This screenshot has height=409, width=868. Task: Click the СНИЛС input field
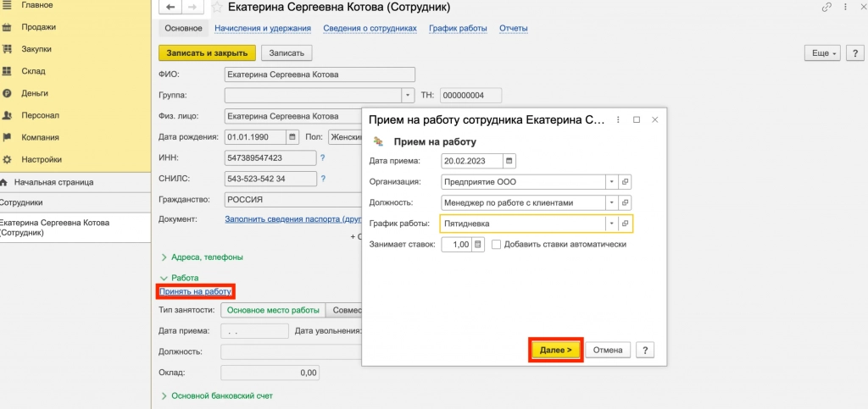tap(270, 179)
